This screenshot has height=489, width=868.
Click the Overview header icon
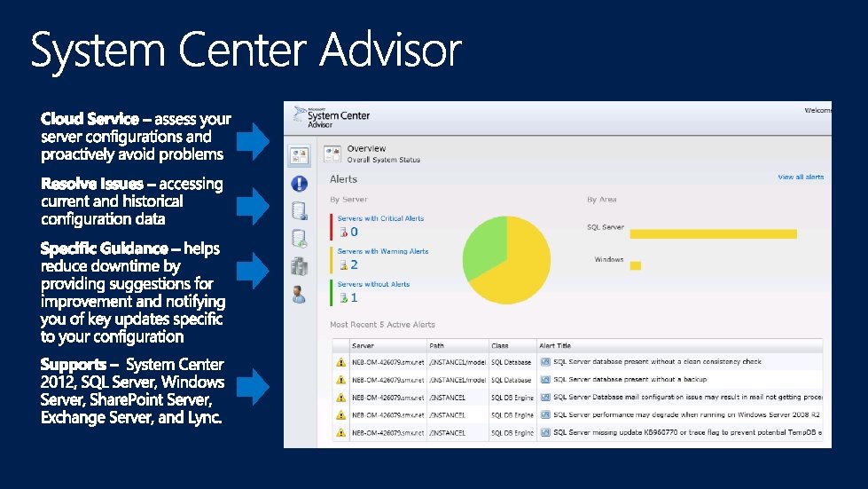click(x=332, y=154)
